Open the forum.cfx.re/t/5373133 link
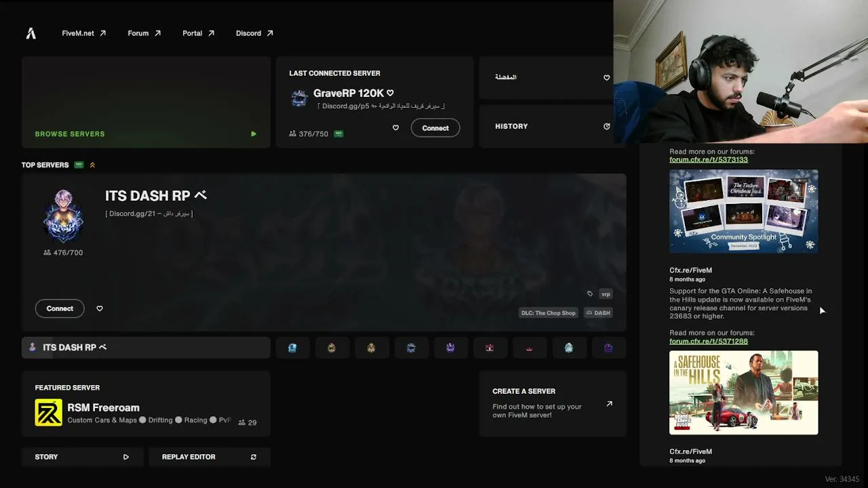Screen dimensions: 868x488 (709, 160)
